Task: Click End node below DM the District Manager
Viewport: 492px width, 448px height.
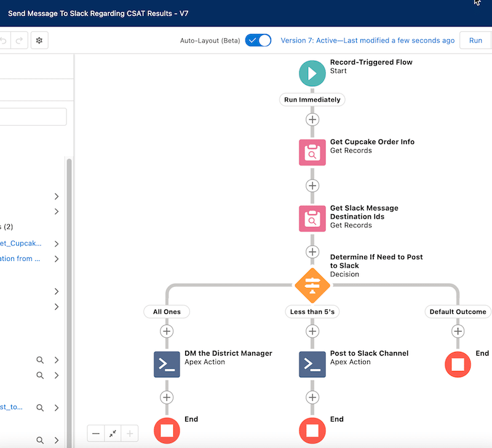Action: [167, 430]
